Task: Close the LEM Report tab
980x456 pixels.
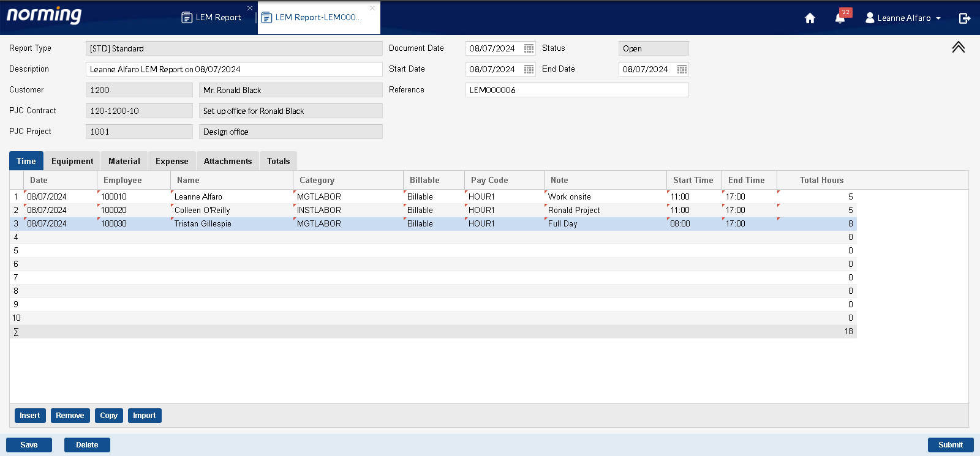Action: (250, 8)
